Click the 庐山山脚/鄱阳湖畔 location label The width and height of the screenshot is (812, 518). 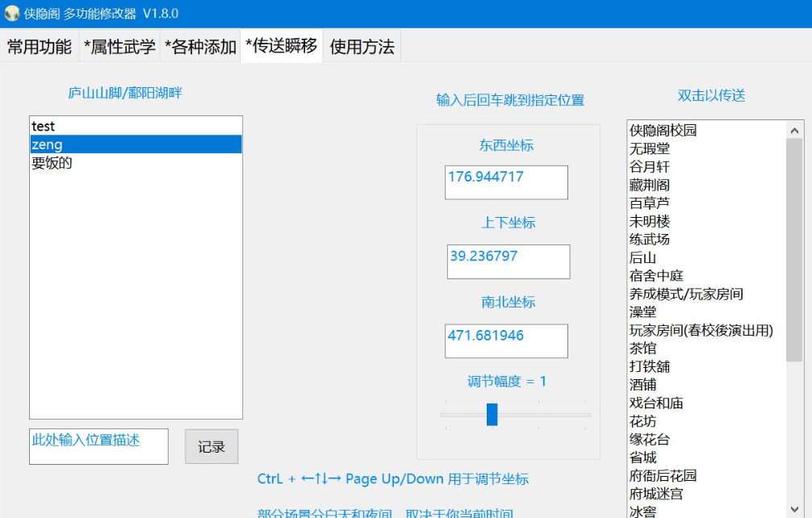pyautogui.click(x=125, y=93)
